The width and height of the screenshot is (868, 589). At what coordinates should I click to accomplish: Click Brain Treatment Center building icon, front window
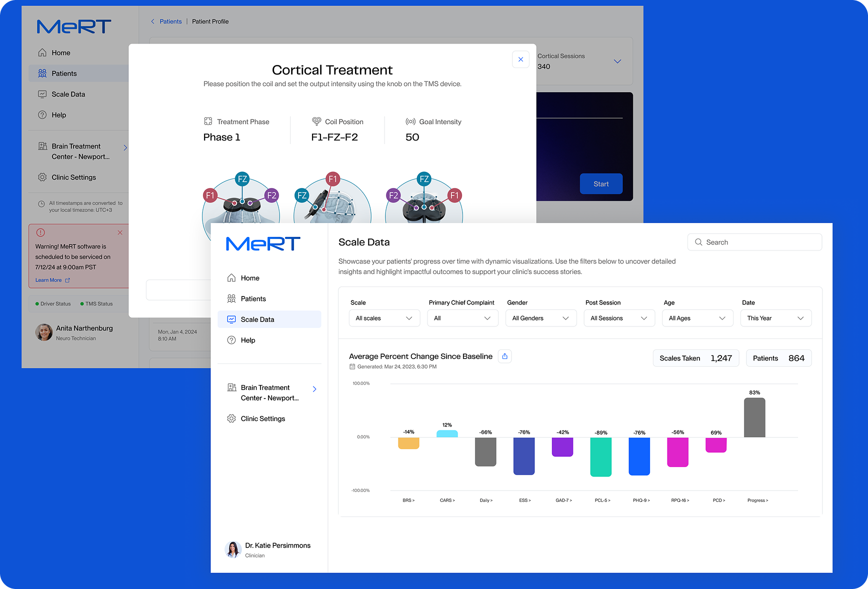231,387
